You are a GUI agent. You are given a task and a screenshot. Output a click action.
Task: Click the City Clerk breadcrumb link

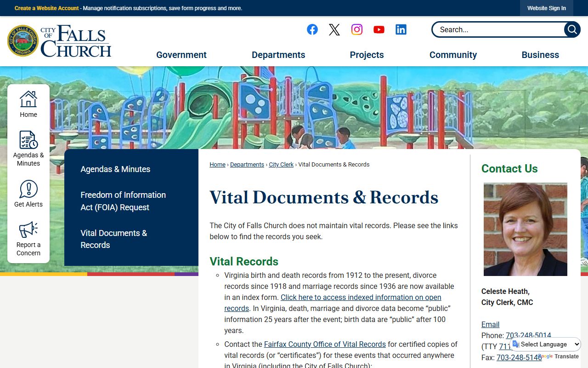pyautogui.click(x=281, y=165)
